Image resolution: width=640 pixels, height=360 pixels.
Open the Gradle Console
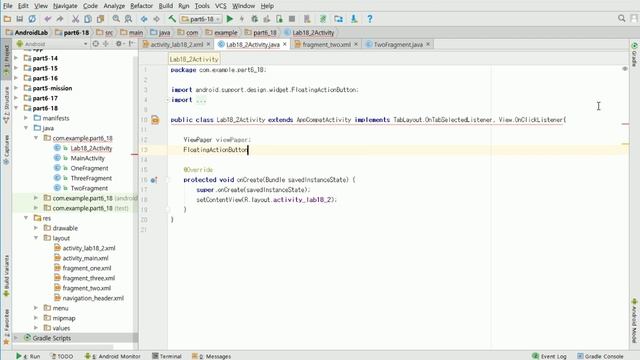coord(600,356)
